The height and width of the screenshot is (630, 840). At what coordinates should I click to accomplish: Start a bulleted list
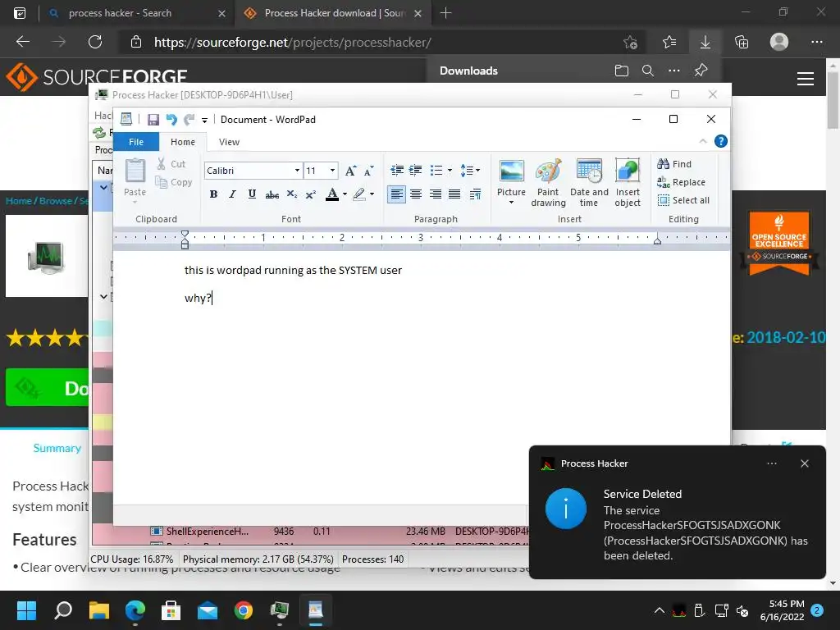[x=436, y=171]
